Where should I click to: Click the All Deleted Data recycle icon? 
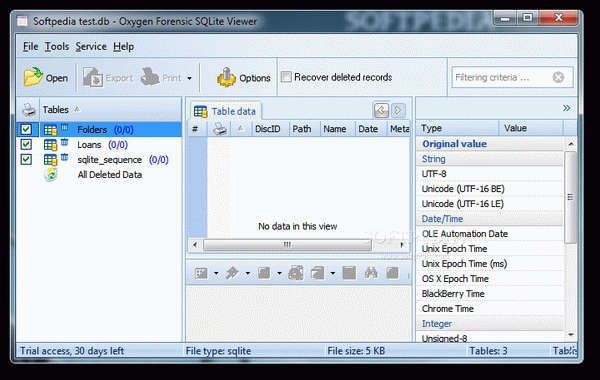click(x=51, y=175)
